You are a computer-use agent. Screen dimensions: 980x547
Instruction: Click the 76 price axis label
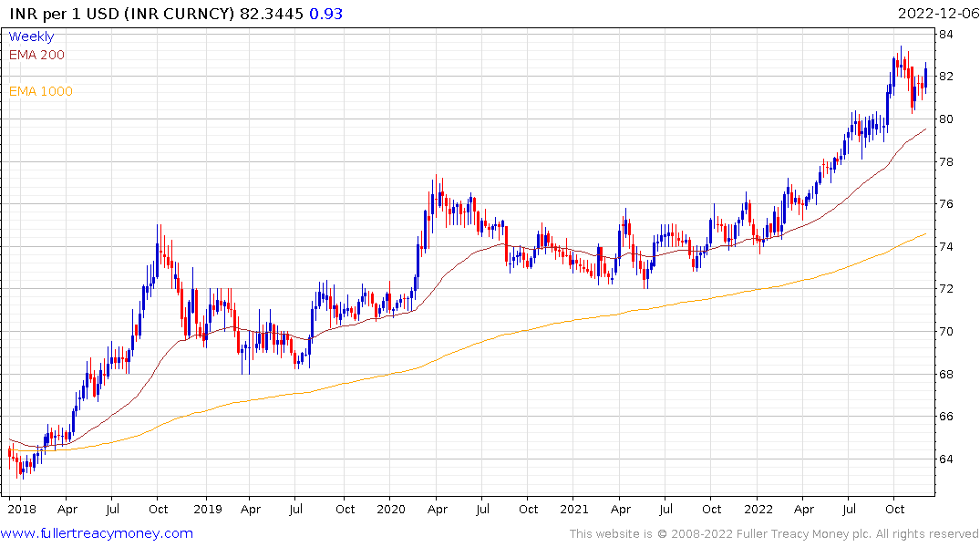[946, 204]
